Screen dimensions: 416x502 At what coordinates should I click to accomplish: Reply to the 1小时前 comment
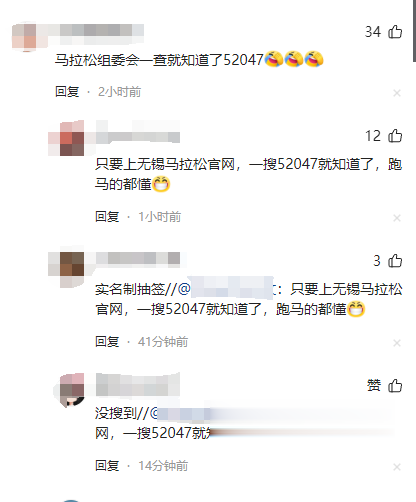click(107, 217)
